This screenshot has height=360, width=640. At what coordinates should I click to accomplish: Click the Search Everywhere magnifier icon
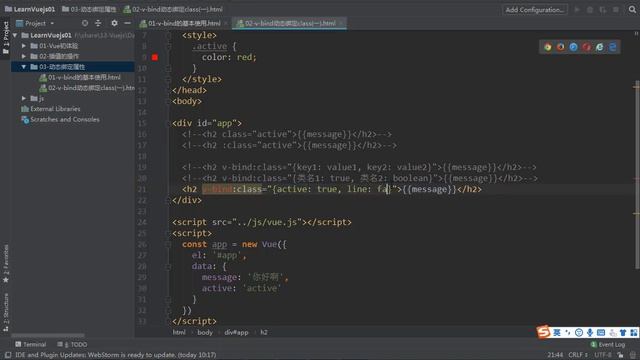click(632, 9)
